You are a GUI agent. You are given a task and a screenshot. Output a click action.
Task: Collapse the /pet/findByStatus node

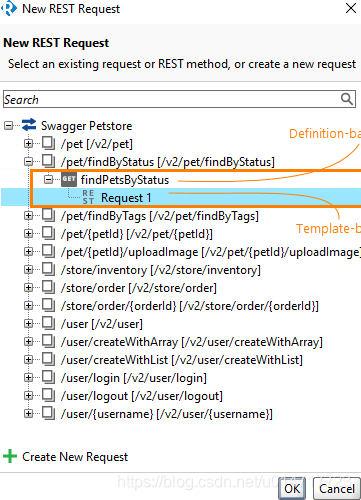point(28,162)
